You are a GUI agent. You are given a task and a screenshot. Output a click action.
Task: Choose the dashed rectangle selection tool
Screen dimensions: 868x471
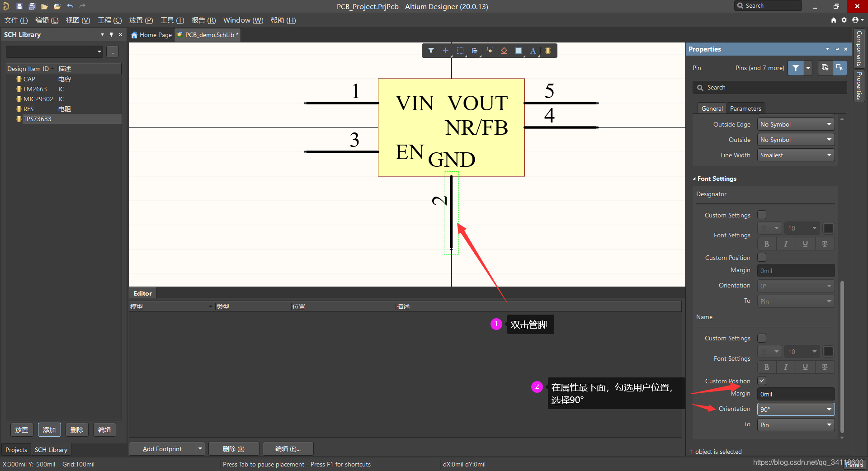[460, 51]
